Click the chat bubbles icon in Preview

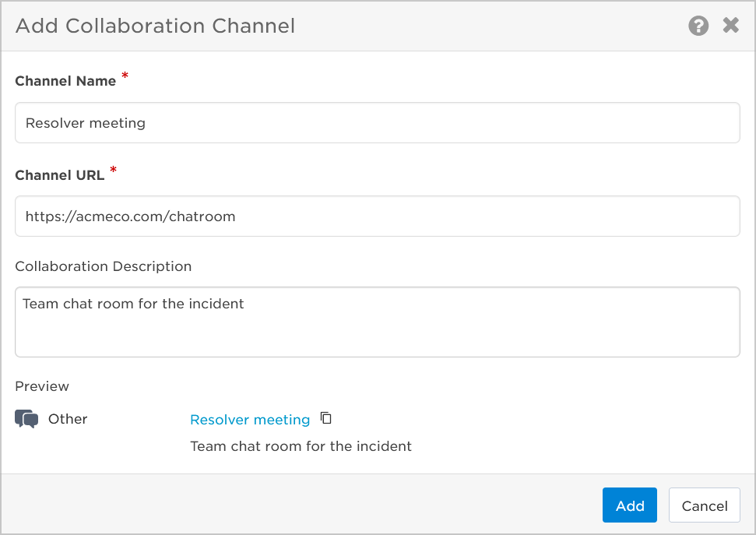pyautogui.click(x=26, y=419)
